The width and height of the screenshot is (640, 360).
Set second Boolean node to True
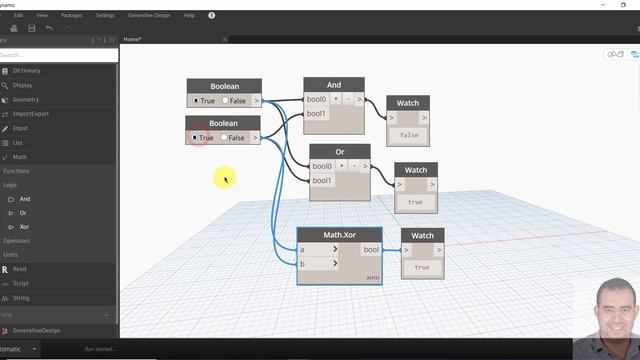pyautogui.click(x=195, y=138)
